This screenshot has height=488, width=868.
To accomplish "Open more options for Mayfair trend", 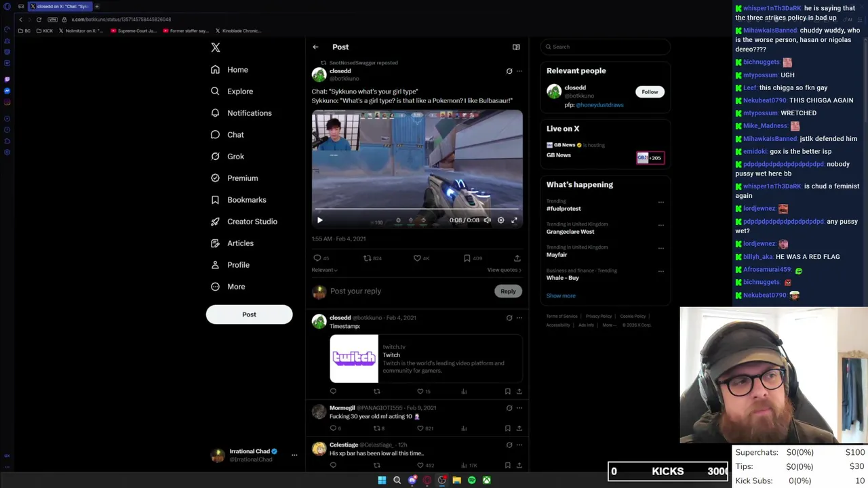I will 660,248.
